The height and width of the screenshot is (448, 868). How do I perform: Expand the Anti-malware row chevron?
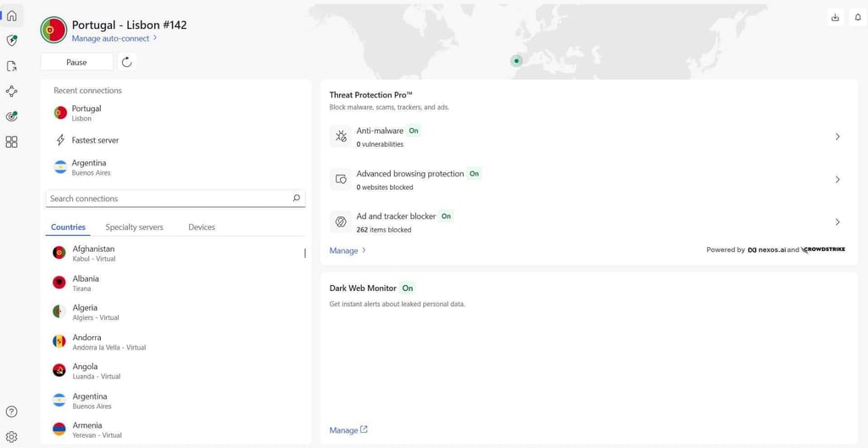837,137
